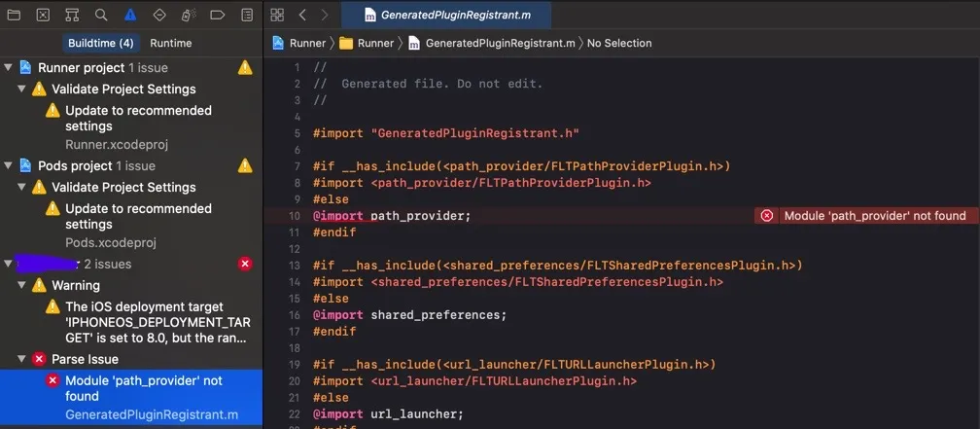Image resolution: width=980 pixels, height=429 pixels.
Task: Click line number 19 in gutter
Action: click(294, 364)
